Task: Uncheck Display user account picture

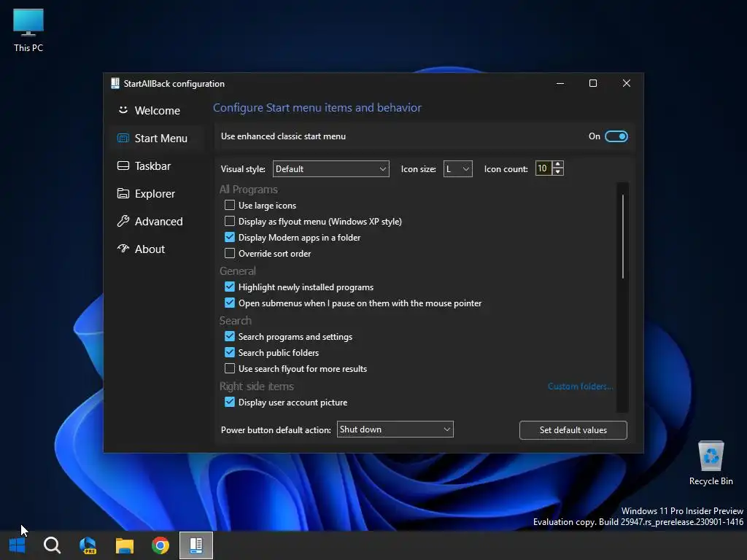Action: [230, 402]
